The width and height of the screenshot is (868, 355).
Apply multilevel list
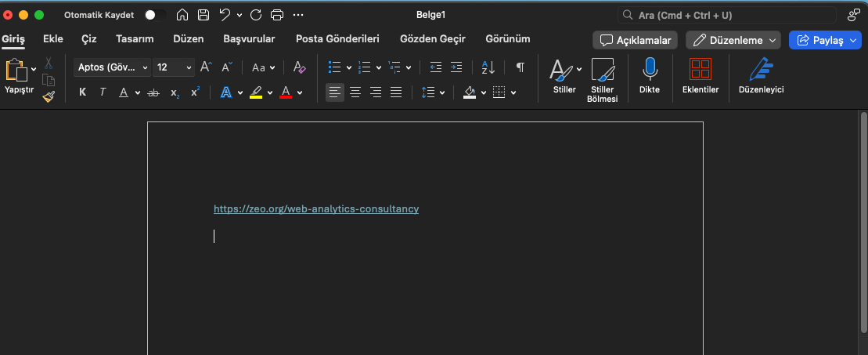(394, 67)
